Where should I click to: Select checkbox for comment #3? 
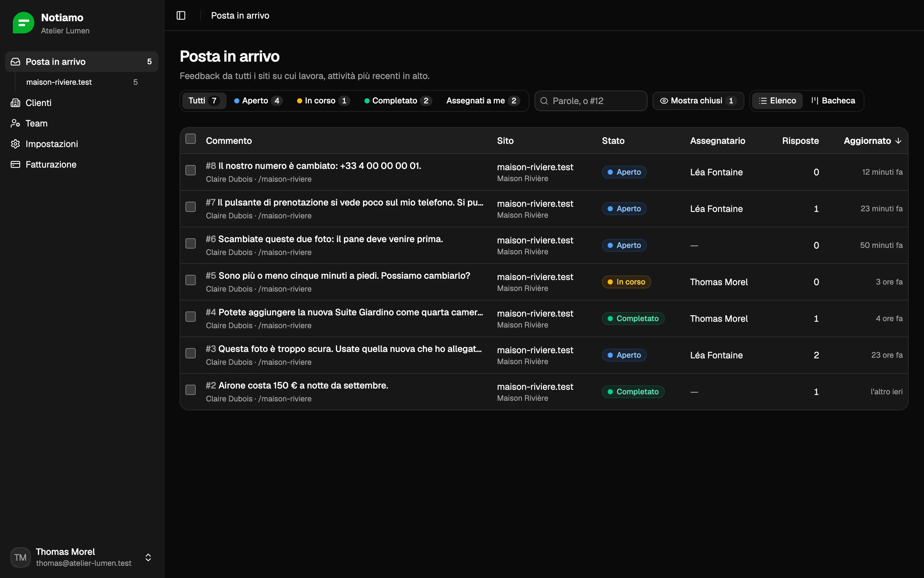(x=191, y=353)
